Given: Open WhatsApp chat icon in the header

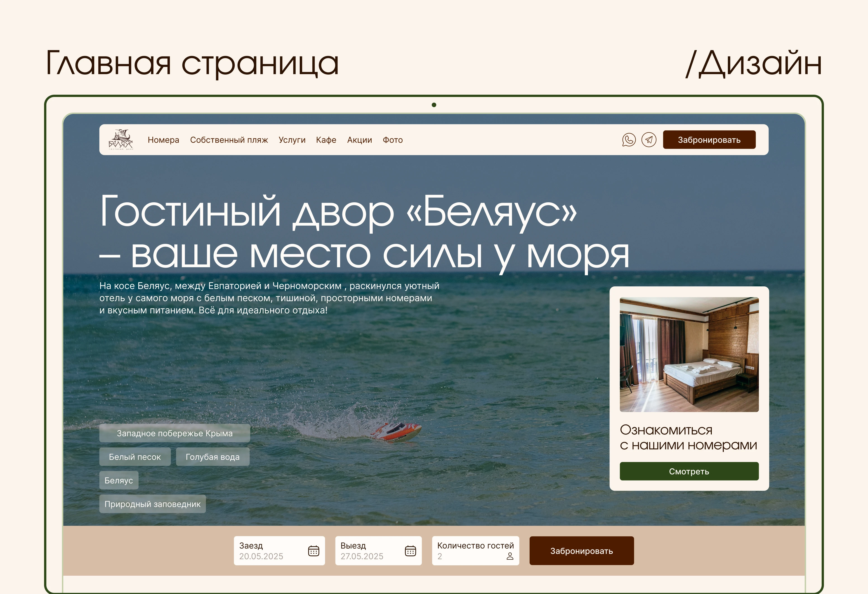Looking at the screenshot, I should [x=629, y=140].
